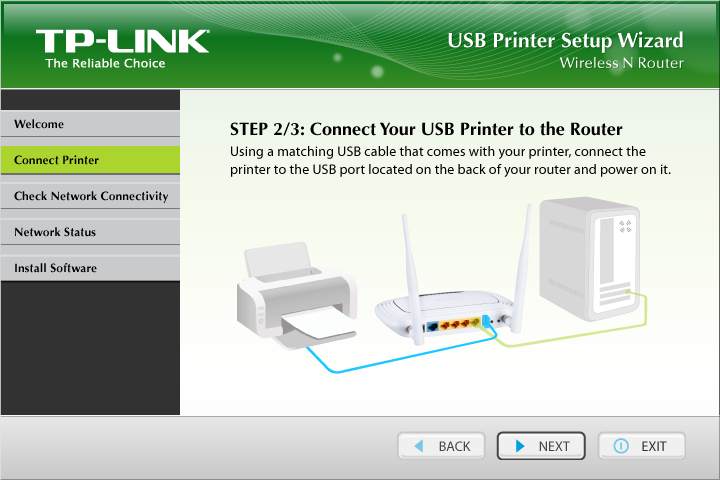
Task: Click the left arrow icon on BACK
Action: coord(419,446)
